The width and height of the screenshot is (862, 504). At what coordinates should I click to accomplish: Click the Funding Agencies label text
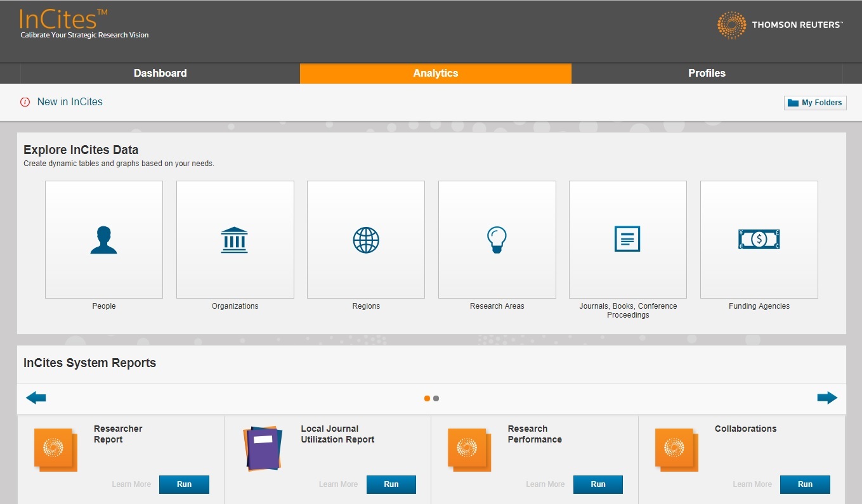point(759,306)
